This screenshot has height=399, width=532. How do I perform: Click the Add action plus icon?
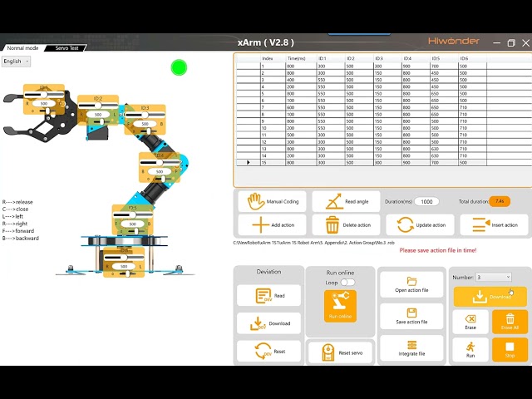click(260, 224)
